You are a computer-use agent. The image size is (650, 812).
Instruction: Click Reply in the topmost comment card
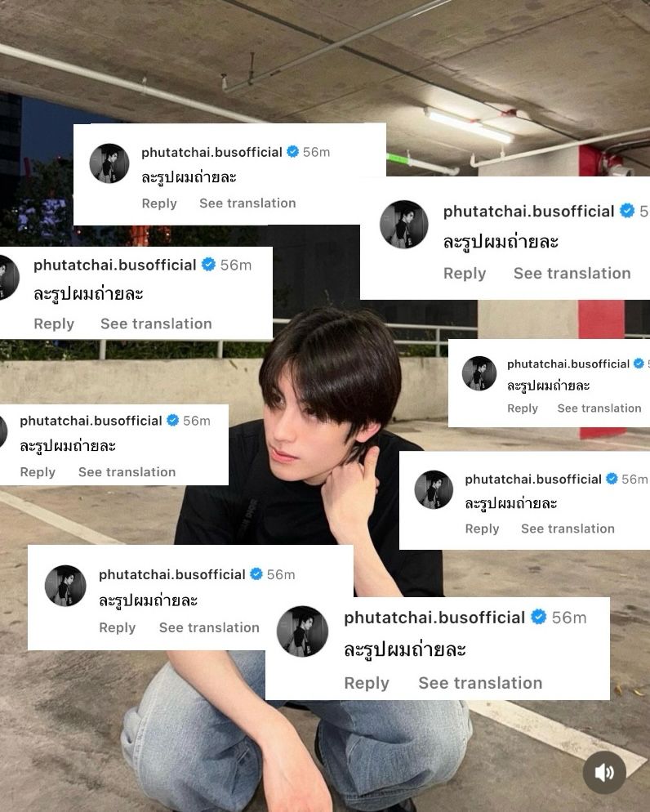pos(159,203)
